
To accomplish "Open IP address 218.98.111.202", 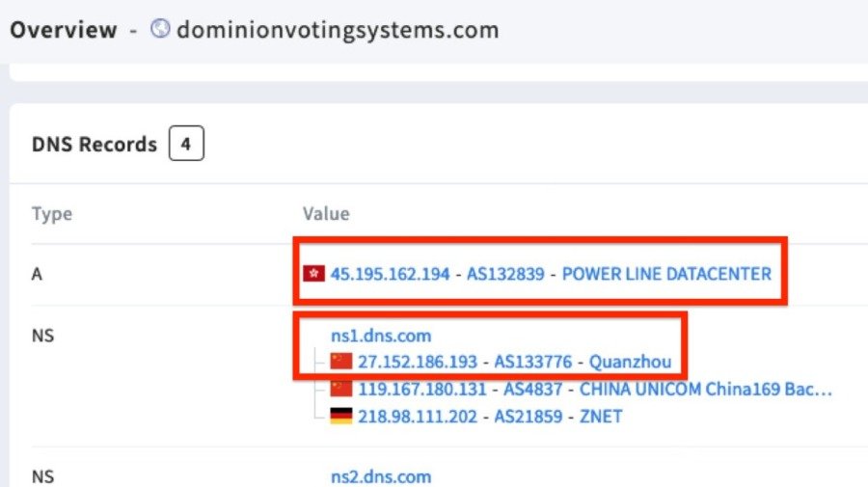I will click(418, 417).
